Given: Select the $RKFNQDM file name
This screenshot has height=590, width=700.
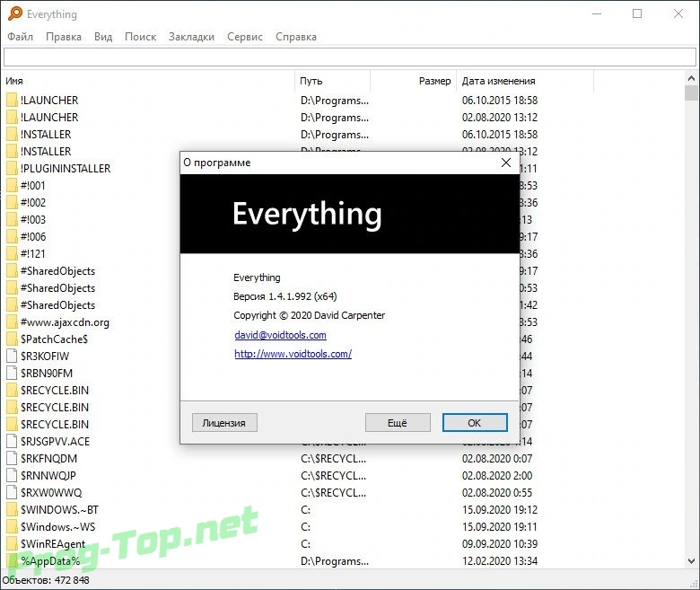Looking at the screenshot, I should 48,458.
